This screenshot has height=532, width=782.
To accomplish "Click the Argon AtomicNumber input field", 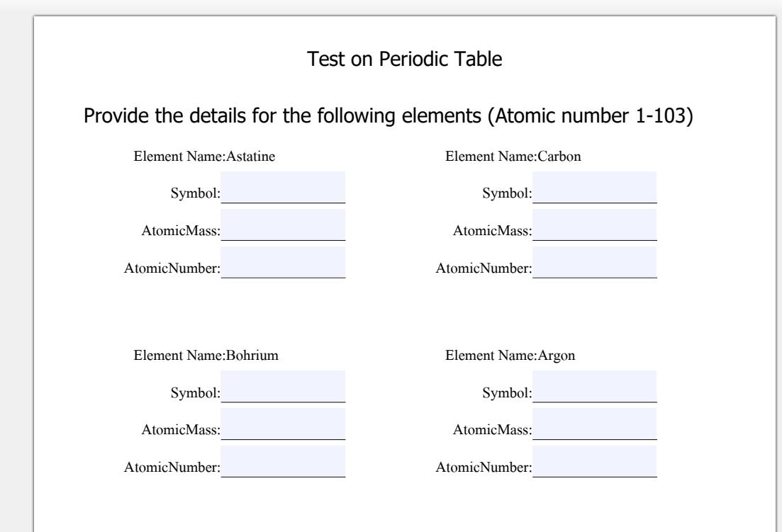I will tap(595, 462).
